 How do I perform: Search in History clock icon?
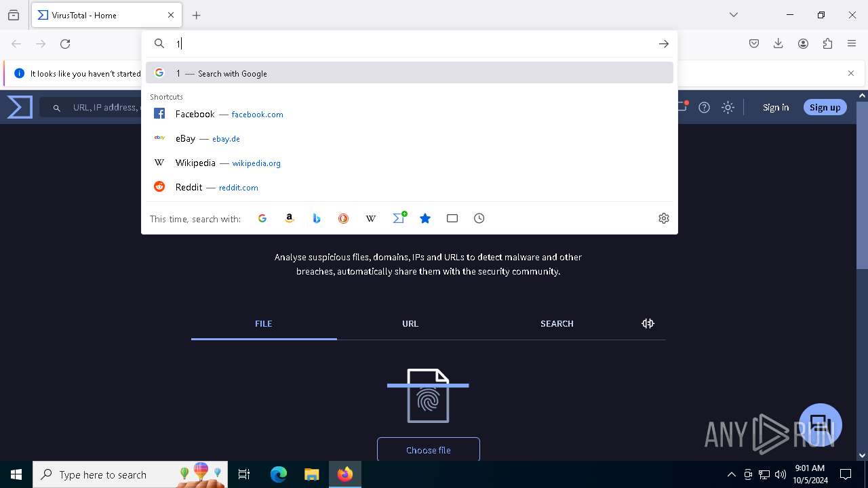(x=479, y=218)
